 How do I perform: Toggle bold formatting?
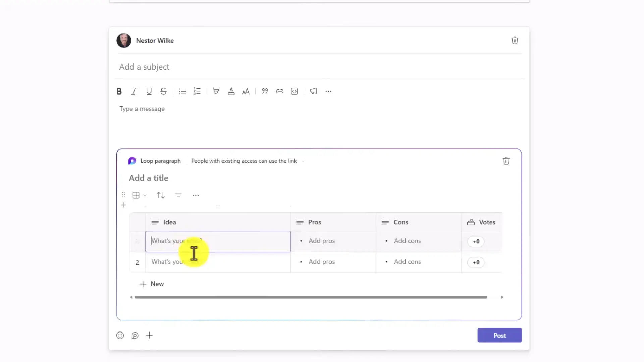[x=119, y=91]
